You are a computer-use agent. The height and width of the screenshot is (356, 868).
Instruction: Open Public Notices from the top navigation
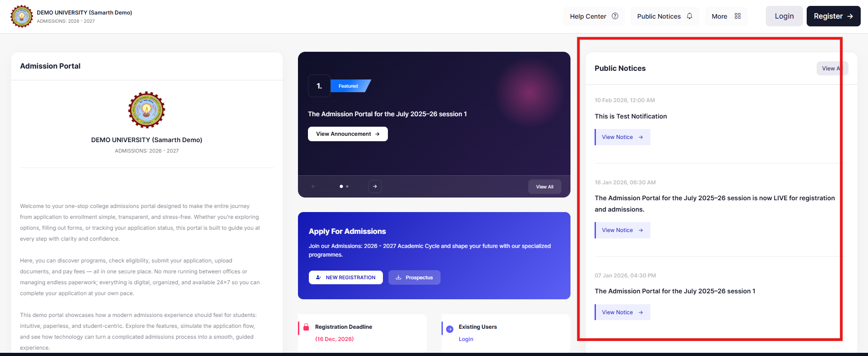point(664,16)
